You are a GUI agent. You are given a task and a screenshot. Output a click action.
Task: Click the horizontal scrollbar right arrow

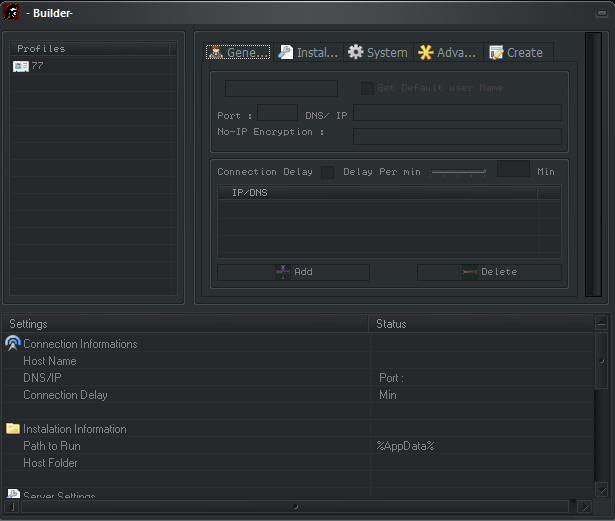pos(585,506)
